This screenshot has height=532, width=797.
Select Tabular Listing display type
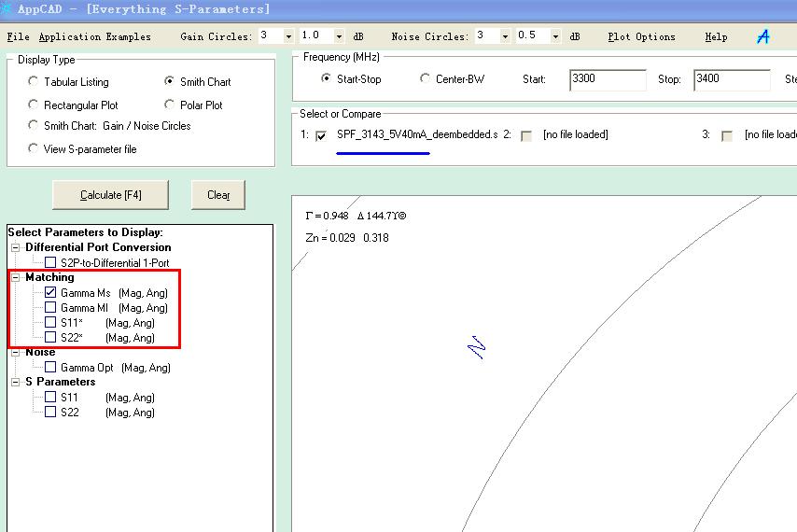[33, 81]
